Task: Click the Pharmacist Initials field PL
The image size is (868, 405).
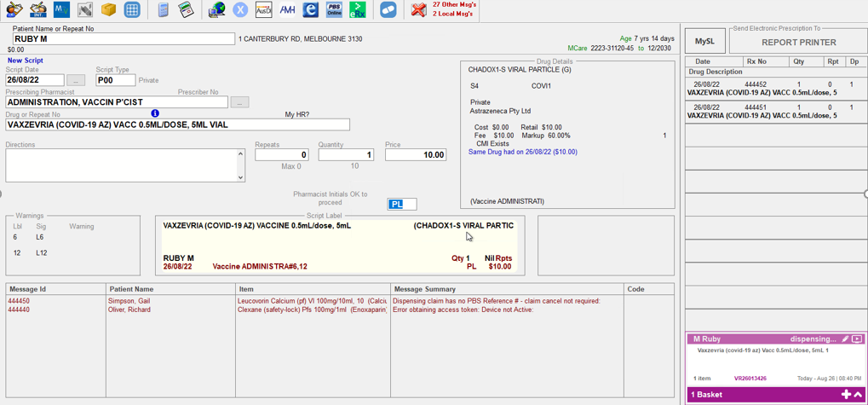Action: 402,205
